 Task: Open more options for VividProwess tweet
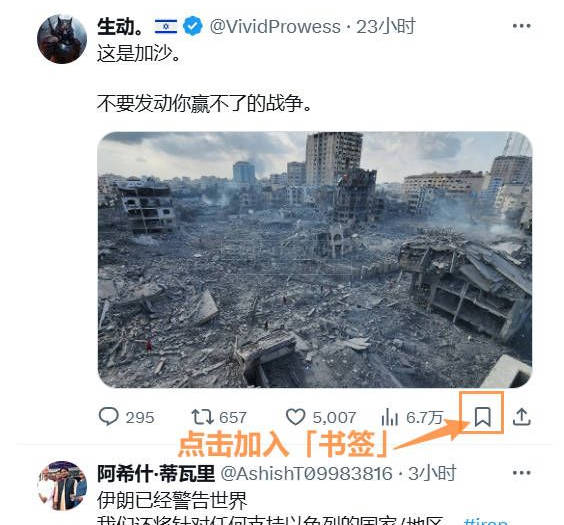521,26
